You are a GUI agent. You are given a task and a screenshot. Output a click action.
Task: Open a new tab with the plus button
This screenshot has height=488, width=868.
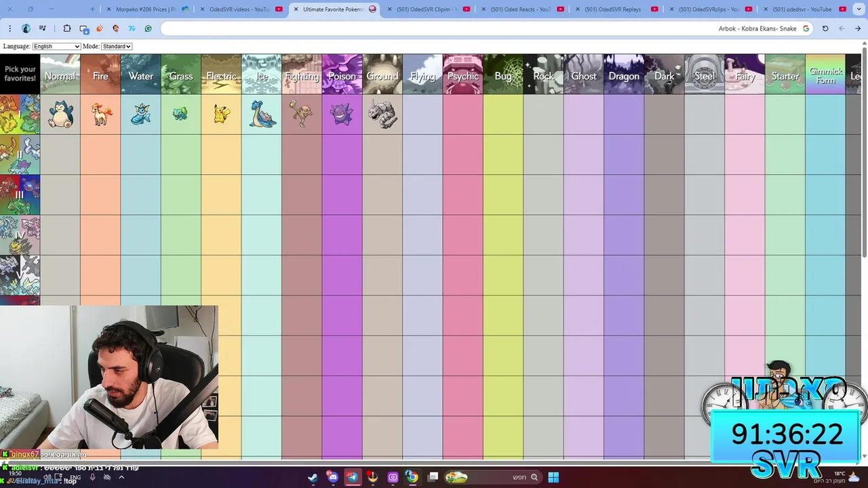pos(93,9)
